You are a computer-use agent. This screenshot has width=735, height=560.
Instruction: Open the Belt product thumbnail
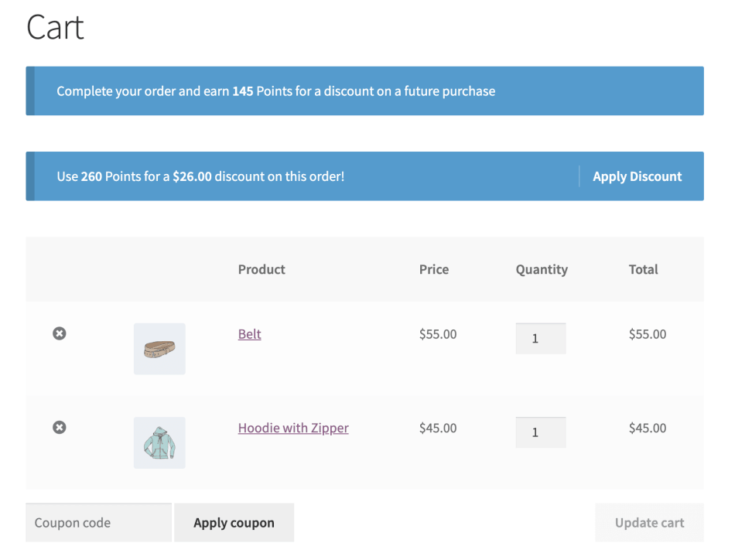pyautogui.click(x=159, y=349)
